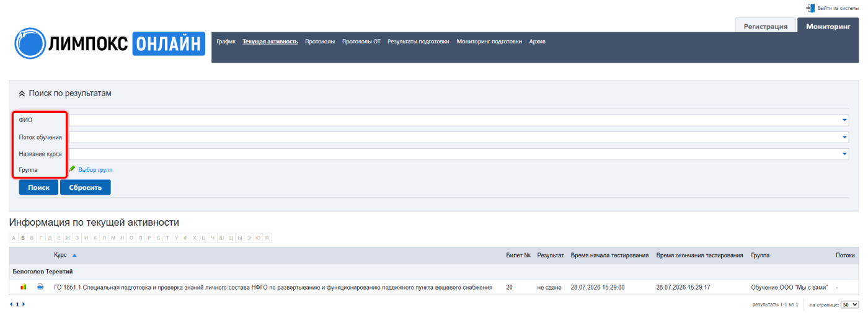868x320 pixels.
Task: Click the Выбор групп link
Action: [x=95, y=169]
